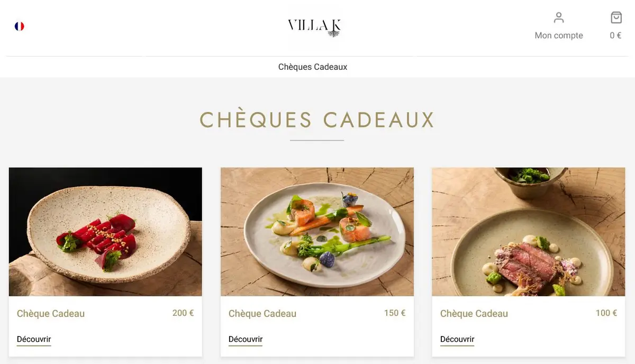This screenshot has width=635, height=364.
Task: Open the shopping bag cart icon
Action: 616,17
